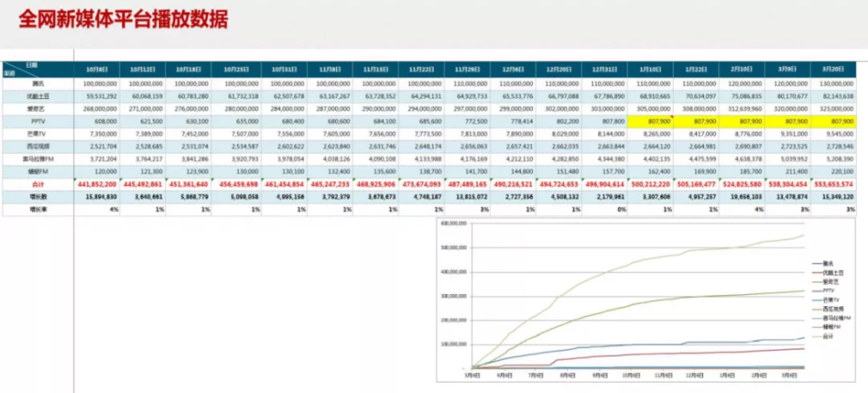
Task: Click yellow highlighted PPTV cell under 3月20日
Action: (x=833, y=121)
